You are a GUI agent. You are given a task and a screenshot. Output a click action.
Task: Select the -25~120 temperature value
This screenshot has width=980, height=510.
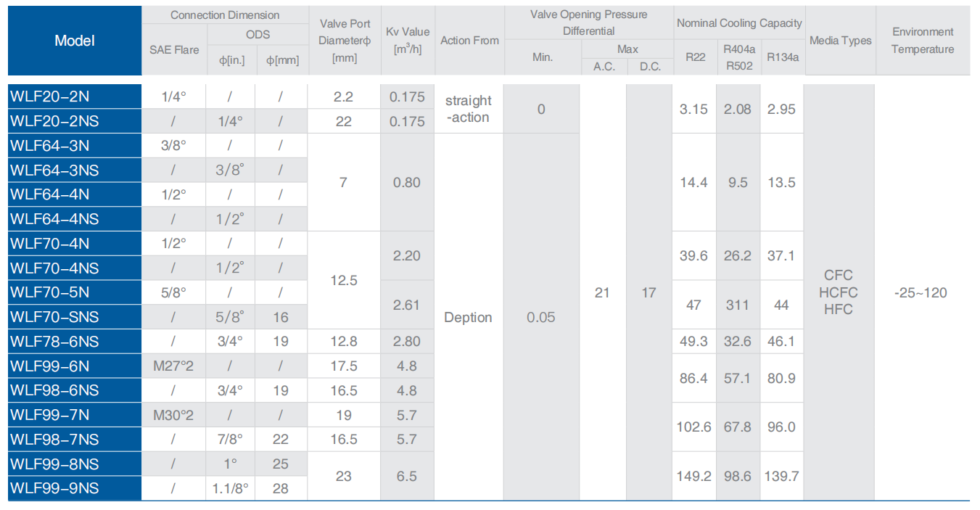pyautogui.click(x=921, y=293)
